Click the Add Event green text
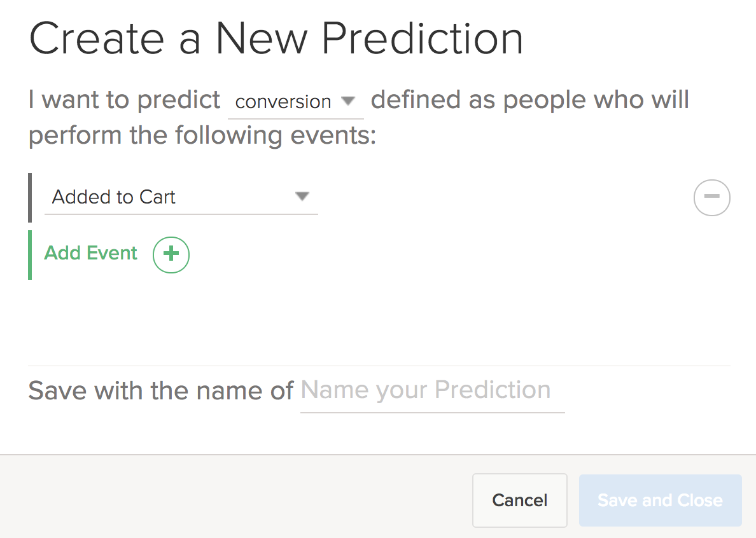Screen dimensions: 756x538 point(91,253)
